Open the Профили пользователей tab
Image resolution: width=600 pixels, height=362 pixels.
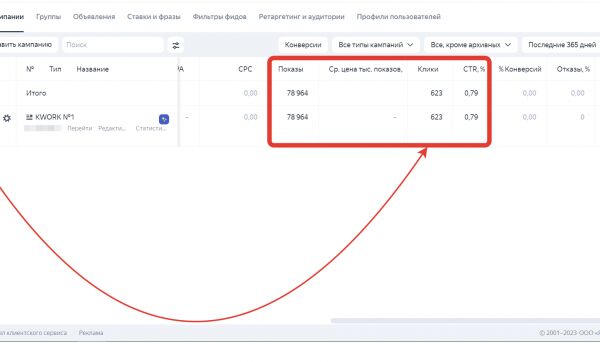click(399, 17)
